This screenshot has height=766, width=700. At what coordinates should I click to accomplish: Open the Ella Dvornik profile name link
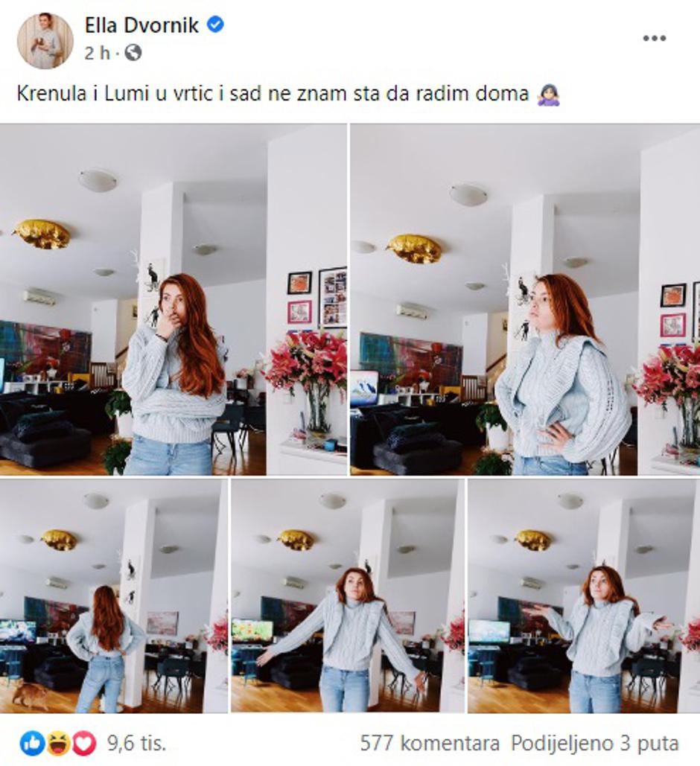(x=141, y=25)
